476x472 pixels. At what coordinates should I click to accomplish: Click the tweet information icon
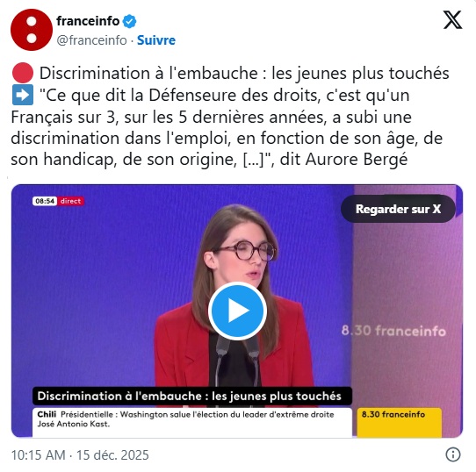point(453,454)
